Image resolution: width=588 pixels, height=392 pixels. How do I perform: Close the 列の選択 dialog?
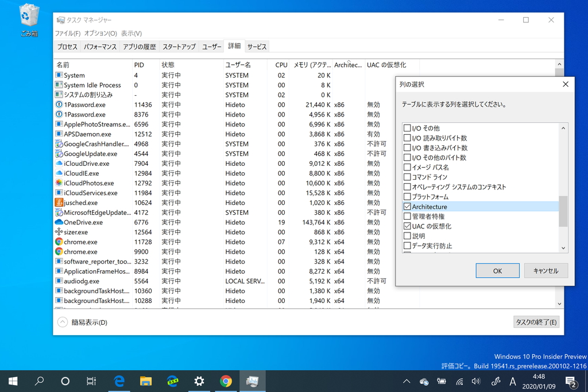click(566, 84)
